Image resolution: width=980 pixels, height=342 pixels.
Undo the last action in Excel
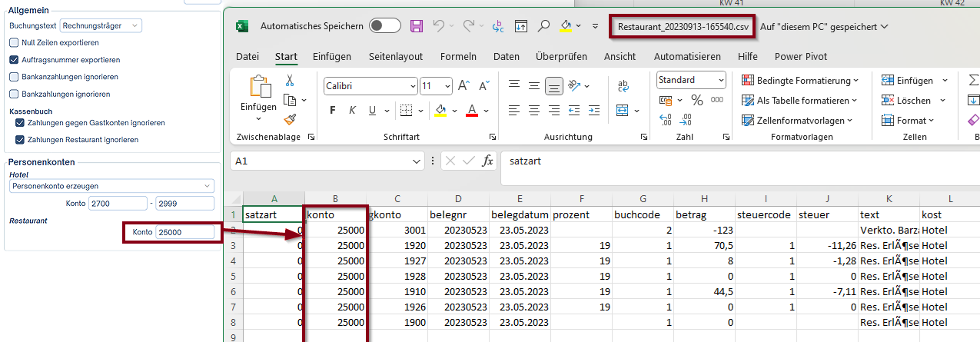[x=438, y=26]
